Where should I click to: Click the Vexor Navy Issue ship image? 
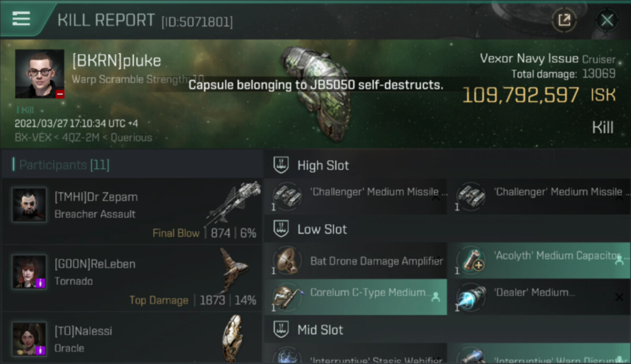[x=316, y=92]
